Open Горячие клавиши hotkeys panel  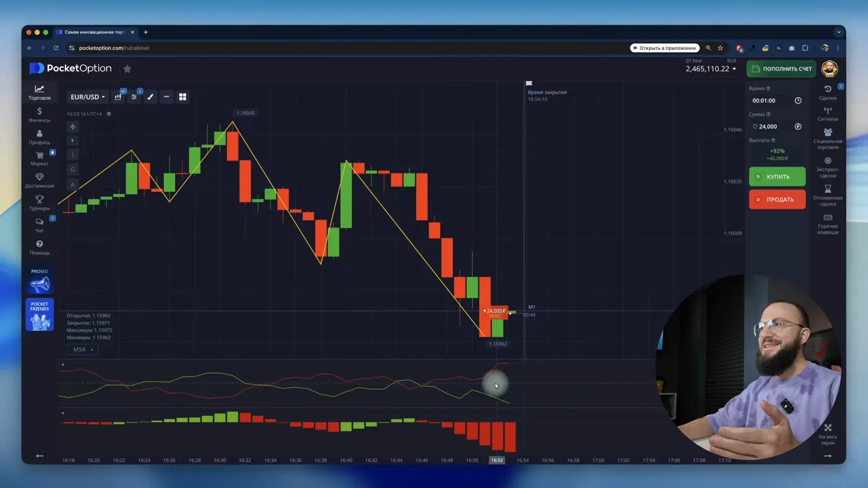(828, 224)
